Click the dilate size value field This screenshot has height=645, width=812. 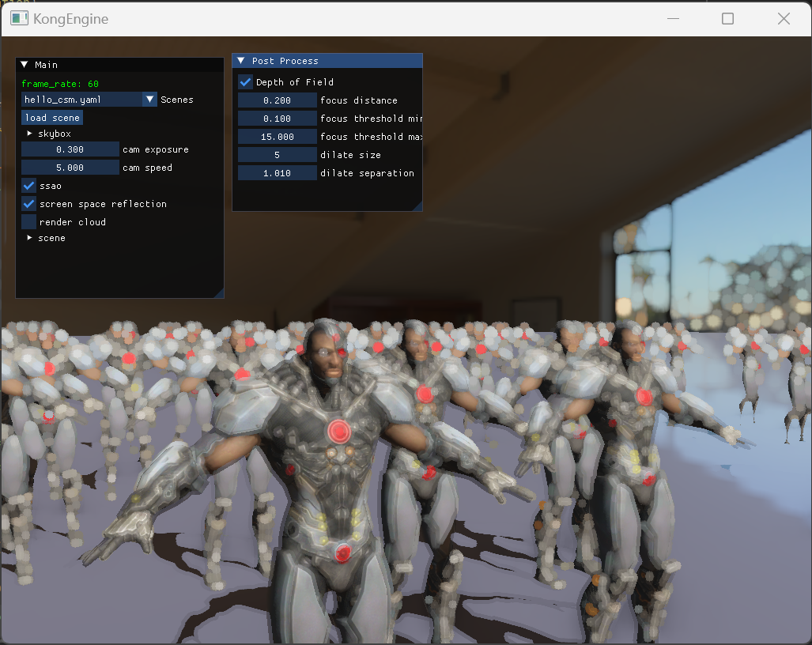click(x=277, y=154)
